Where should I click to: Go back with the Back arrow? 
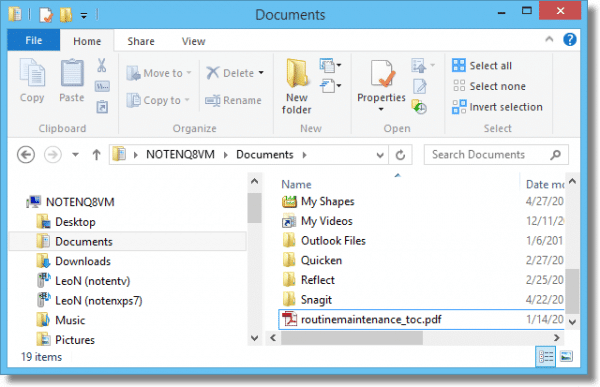pos(26,155)
